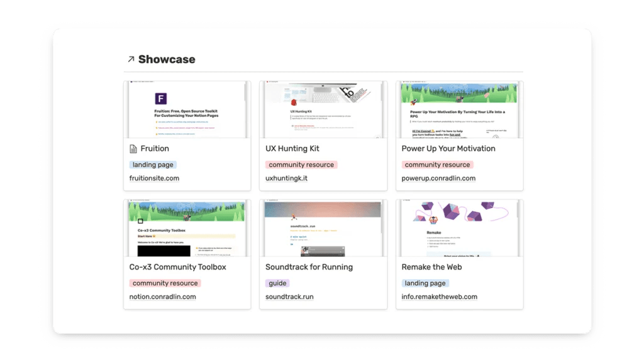The height and width of the screenshot is (362, 644).
Task: Open Co-x3 Community Toolbox thumbnail
Action: [x=187, y=228]
